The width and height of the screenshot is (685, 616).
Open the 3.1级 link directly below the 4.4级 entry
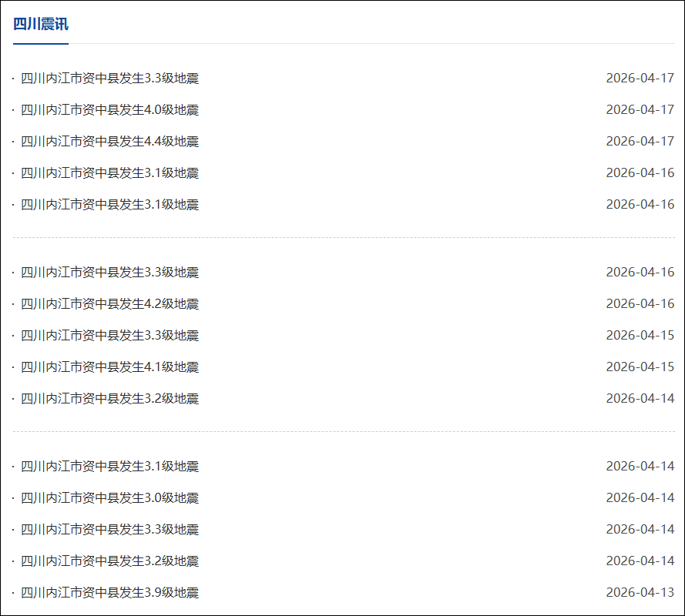(x=109, y=173)
